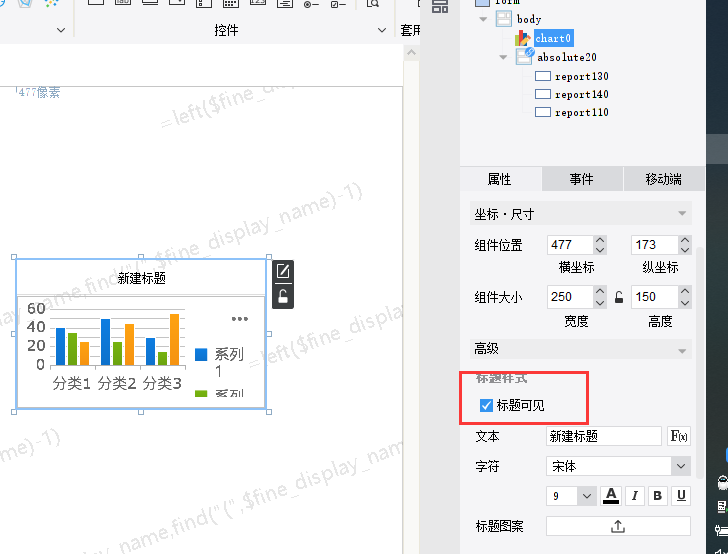Collapse the 坐标·尺寸 section

tap(682, 214)
